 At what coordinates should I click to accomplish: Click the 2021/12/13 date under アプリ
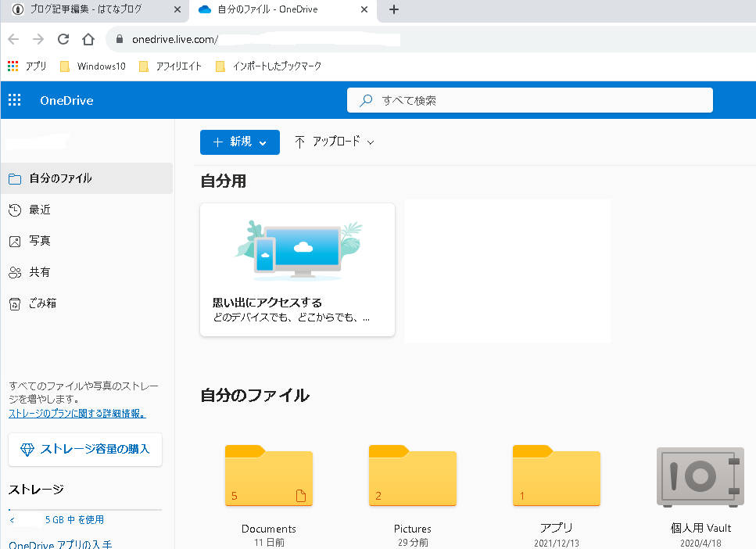pyautogui.click(x=557, y=544)
